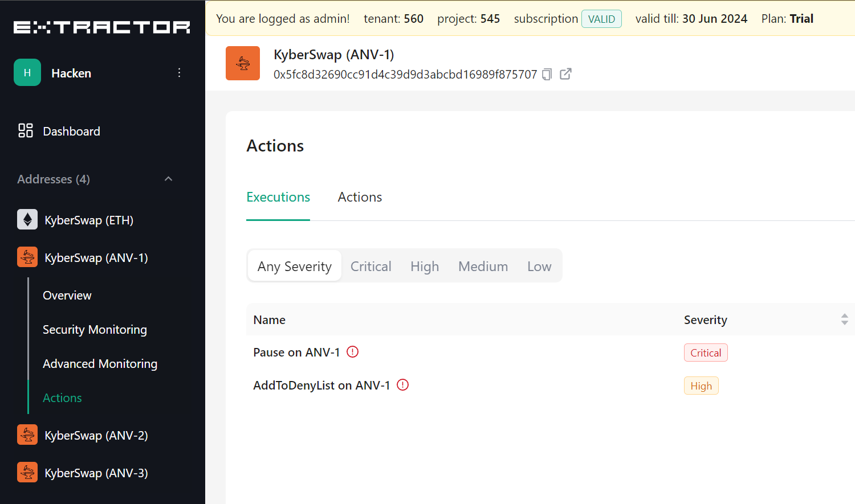
Task: Click the valid till 30 Jun 2024 text
Action: (x=691, y=19)
